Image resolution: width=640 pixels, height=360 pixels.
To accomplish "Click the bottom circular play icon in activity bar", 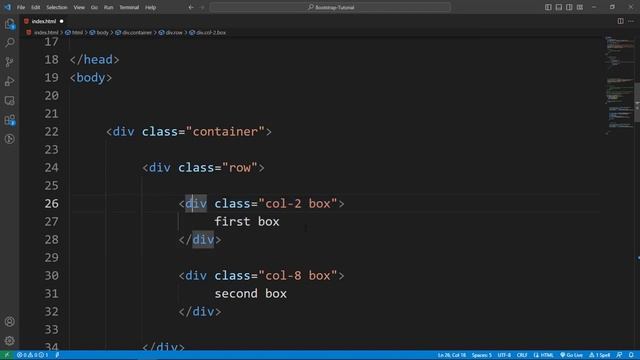I will tap(9, 139).
